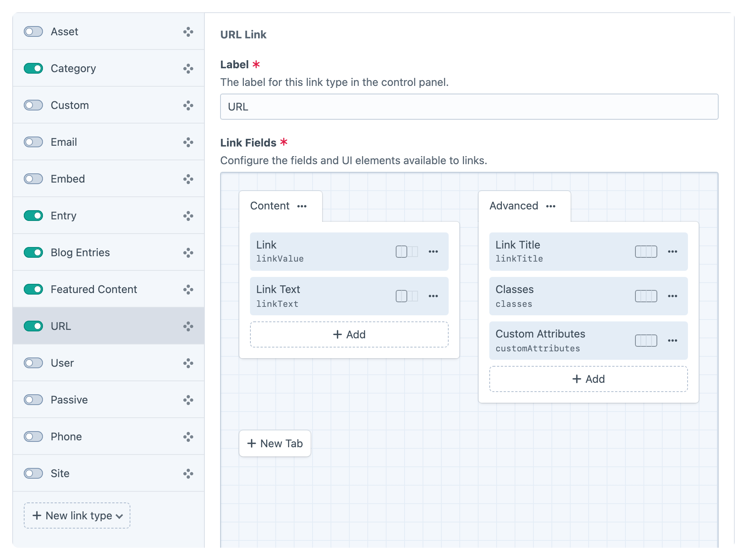Disable the Blog Entries toggle
Screen dimensions: 747x560
(33, 252)
